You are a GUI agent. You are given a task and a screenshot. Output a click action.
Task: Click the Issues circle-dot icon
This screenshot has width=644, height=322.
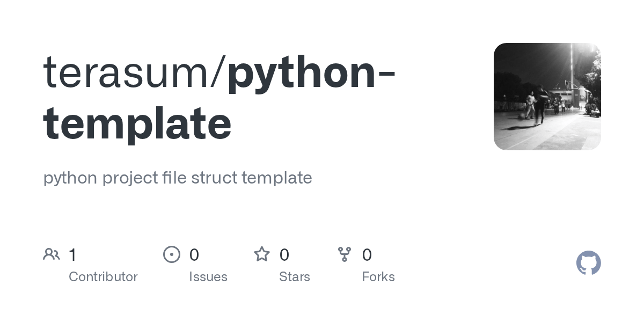click(x=171, y=254)
